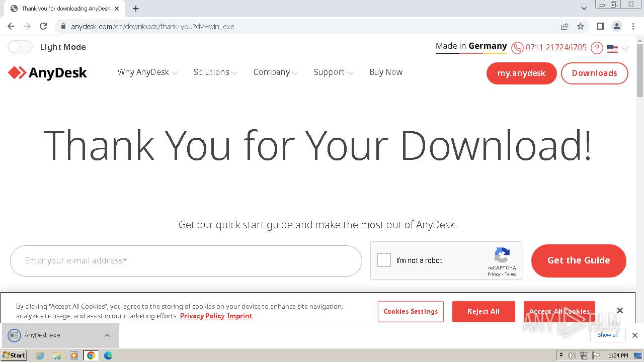The height and width of the screenshot is (362, 644).
Task: Close the cookie banner with X
Action: [x=620, y=311]
